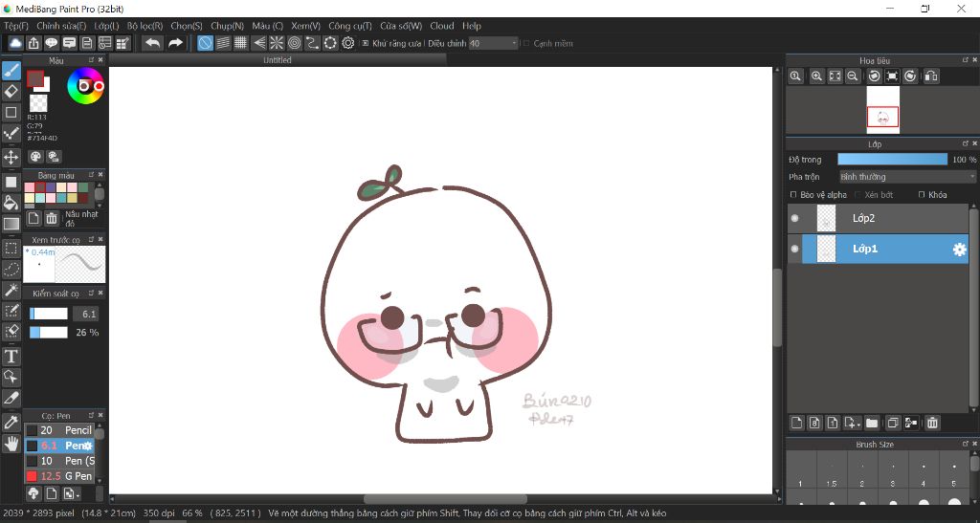Enable the radial snap guide
The width and height of the screenshot is (980, 523).
pyautogui.click(x=277, y=43)
